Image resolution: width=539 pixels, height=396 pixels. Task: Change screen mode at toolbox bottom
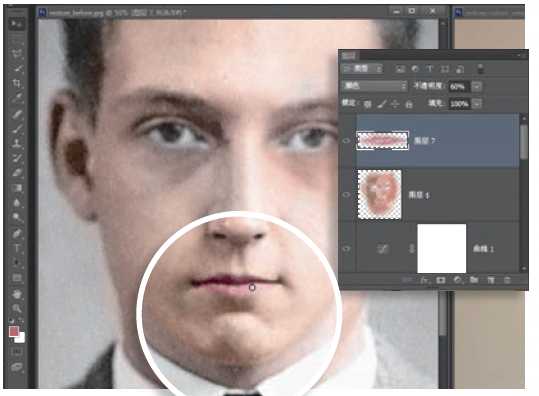click(x=17, y=367)
